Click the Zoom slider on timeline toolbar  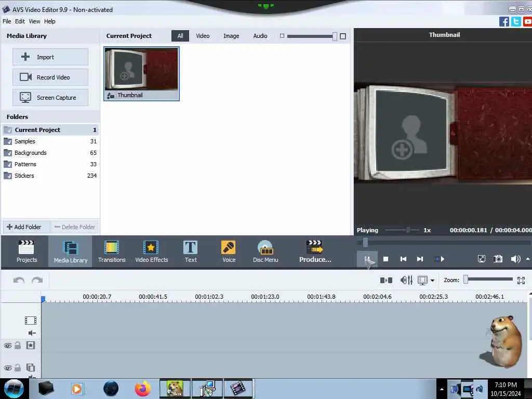pos(488,280)
